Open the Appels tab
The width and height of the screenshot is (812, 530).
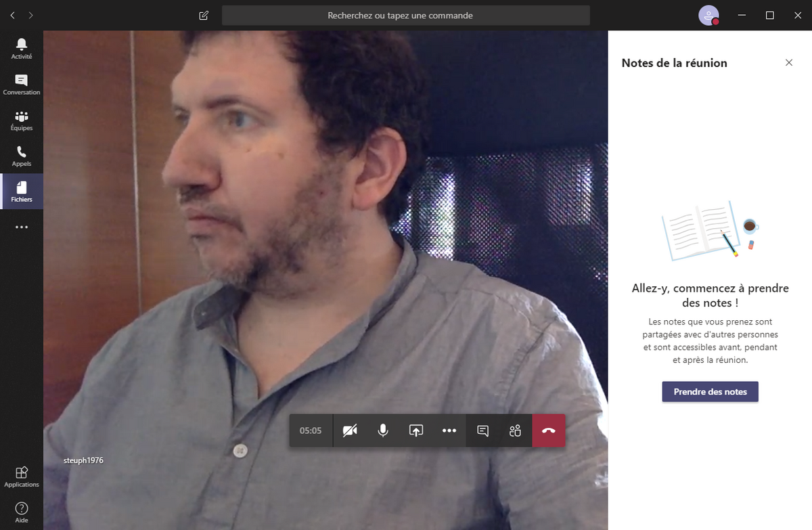pyautogui.click(x=22, y=156)
